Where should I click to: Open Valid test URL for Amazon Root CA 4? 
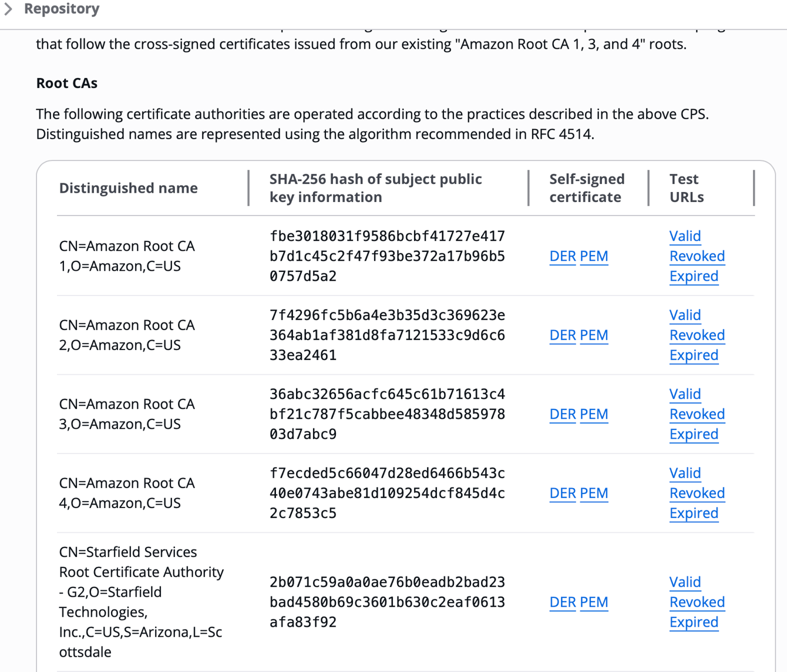coord(685,473)
